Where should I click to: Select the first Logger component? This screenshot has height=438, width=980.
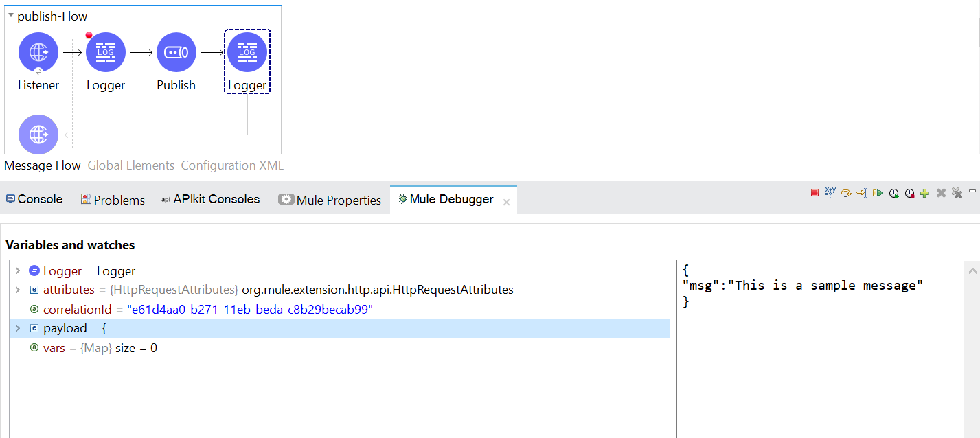[105, 51]
